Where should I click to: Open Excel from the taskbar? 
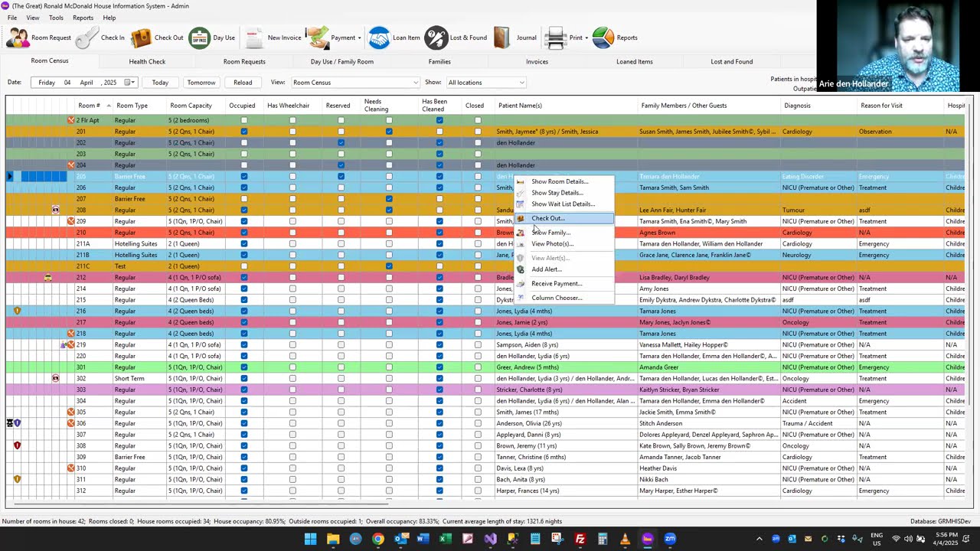[445, 539]
